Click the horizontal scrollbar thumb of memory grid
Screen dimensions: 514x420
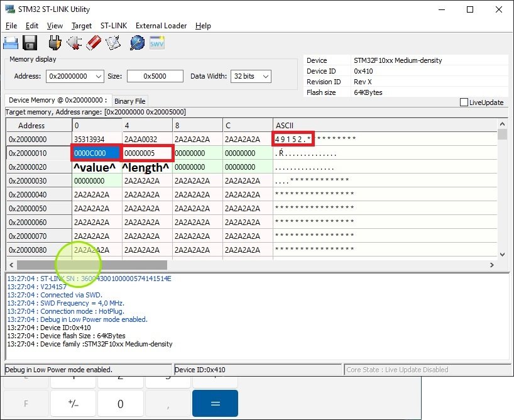[92, 265]
